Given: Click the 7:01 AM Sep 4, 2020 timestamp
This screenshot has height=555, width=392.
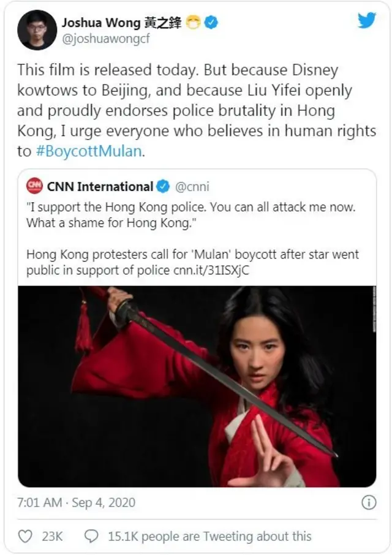Looking at the screenshot, I should point(76,502).
